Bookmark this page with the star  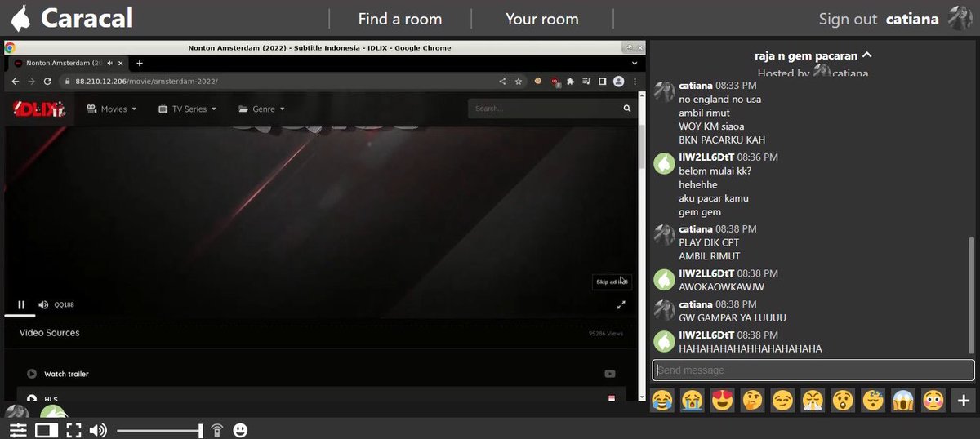518,81
